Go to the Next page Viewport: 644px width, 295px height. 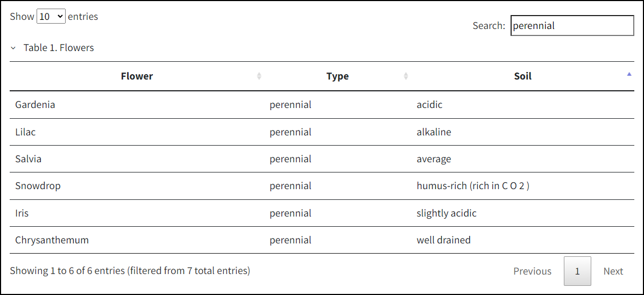click(x=613, y=271)
